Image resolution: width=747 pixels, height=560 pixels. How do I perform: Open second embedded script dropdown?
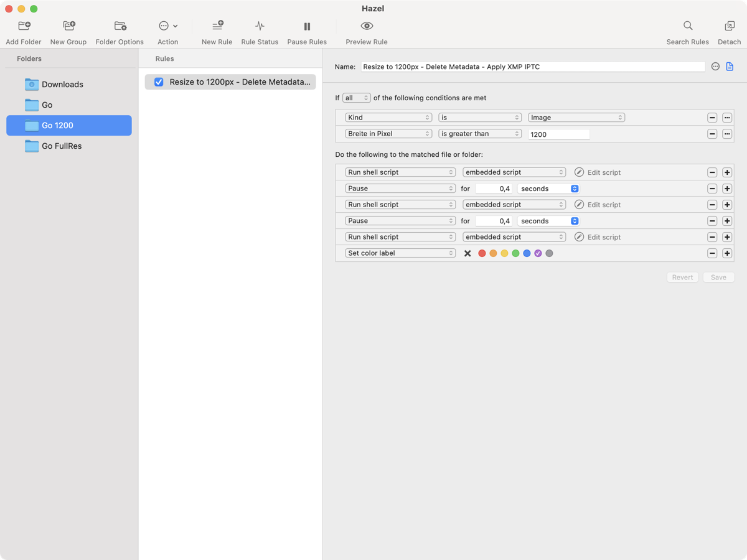tap(514, 205)
